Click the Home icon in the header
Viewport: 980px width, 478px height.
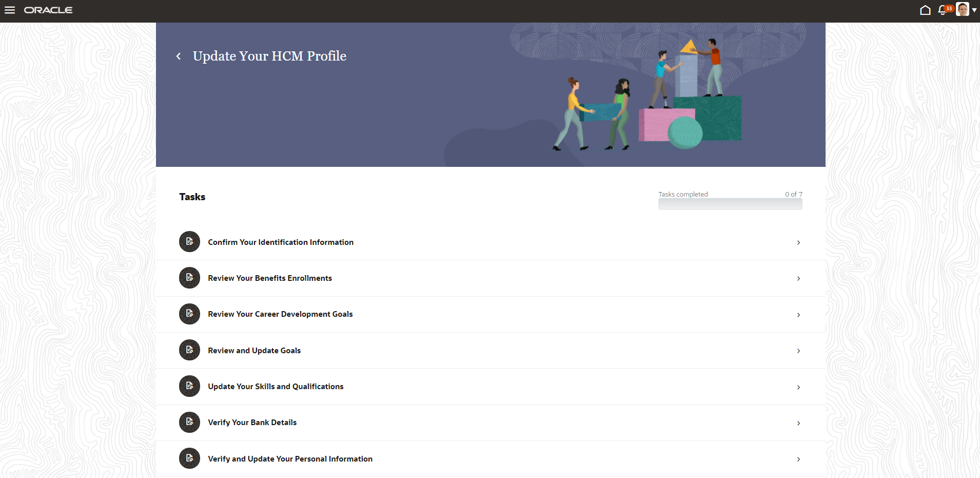(926, 10)
